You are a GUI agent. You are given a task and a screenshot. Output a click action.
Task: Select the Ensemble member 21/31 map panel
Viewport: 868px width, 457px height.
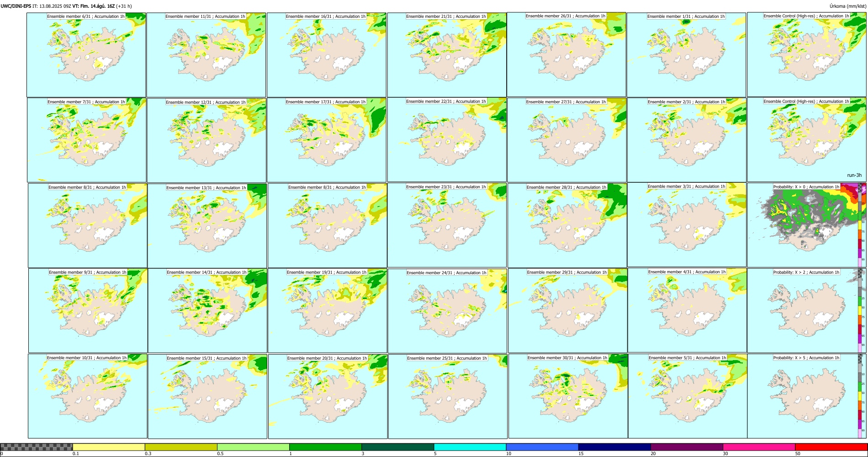point(447,55)
